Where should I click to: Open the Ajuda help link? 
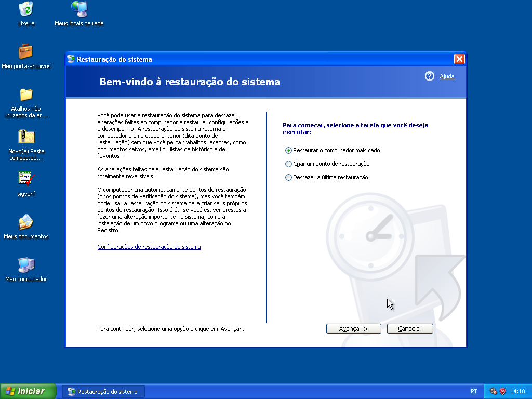pos(447,76)
